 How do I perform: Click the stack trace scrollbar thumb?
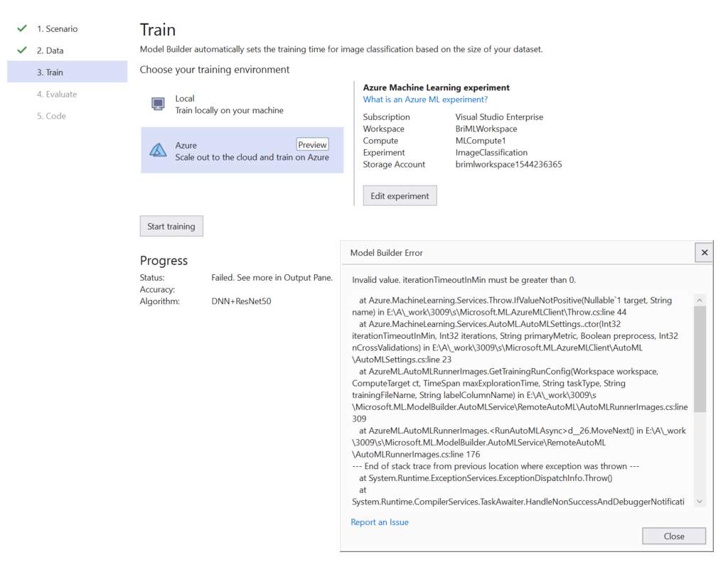[x=700, y=358]
